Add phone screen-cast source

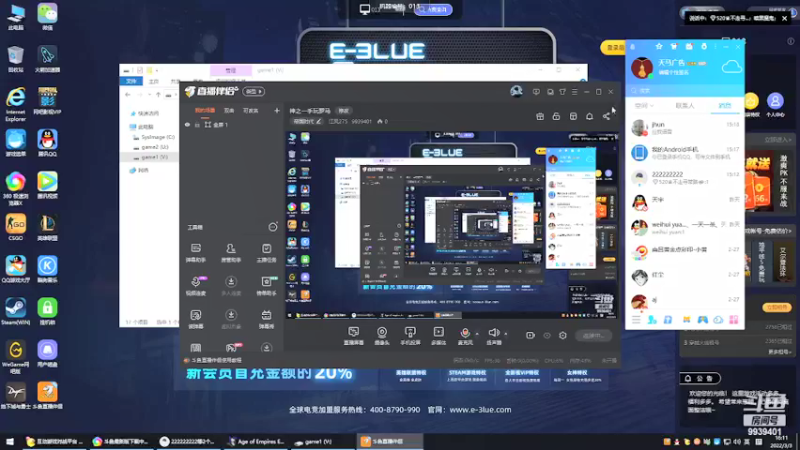(410, 336)
